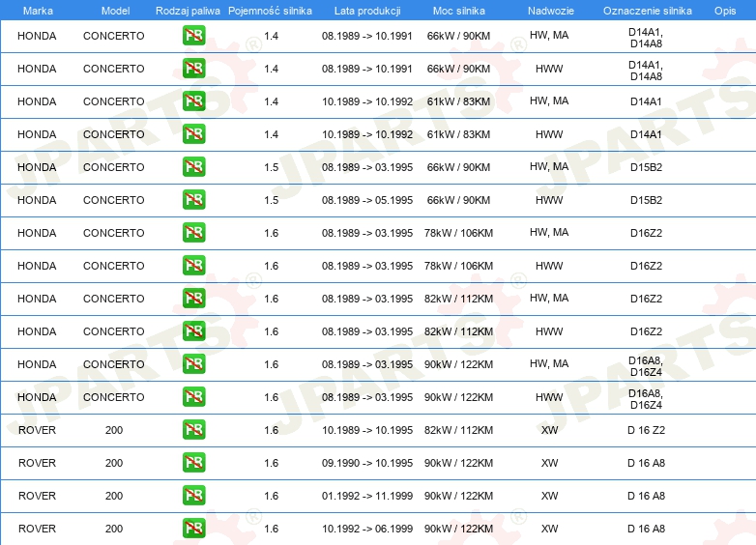Click petrol icon for Concerto 1.5 HWW row

click(x=193, y=199)
